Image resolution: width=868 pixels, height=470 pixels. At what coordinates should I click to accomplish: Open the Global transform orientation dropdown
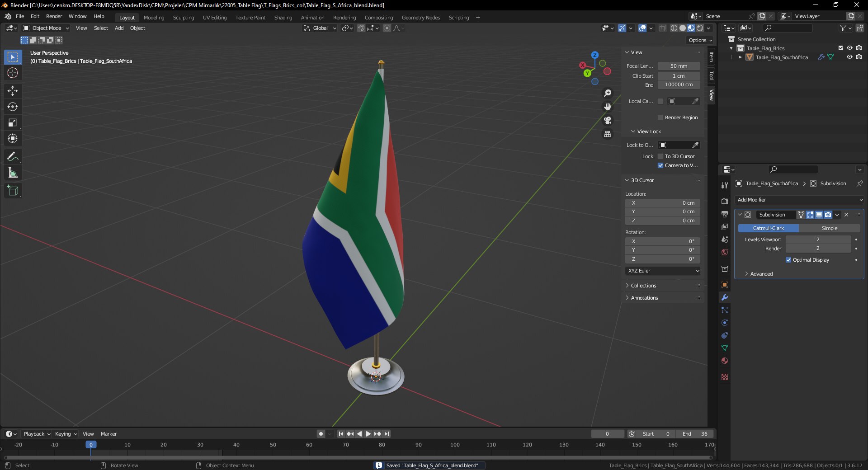[x=320, y=28]
